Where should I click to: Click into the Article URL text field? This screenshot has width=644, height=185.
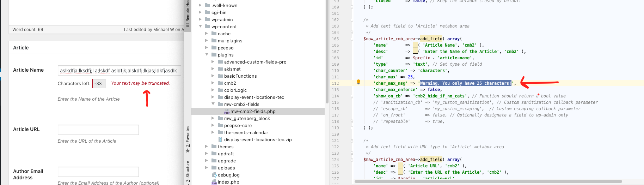tap(98, 130)
